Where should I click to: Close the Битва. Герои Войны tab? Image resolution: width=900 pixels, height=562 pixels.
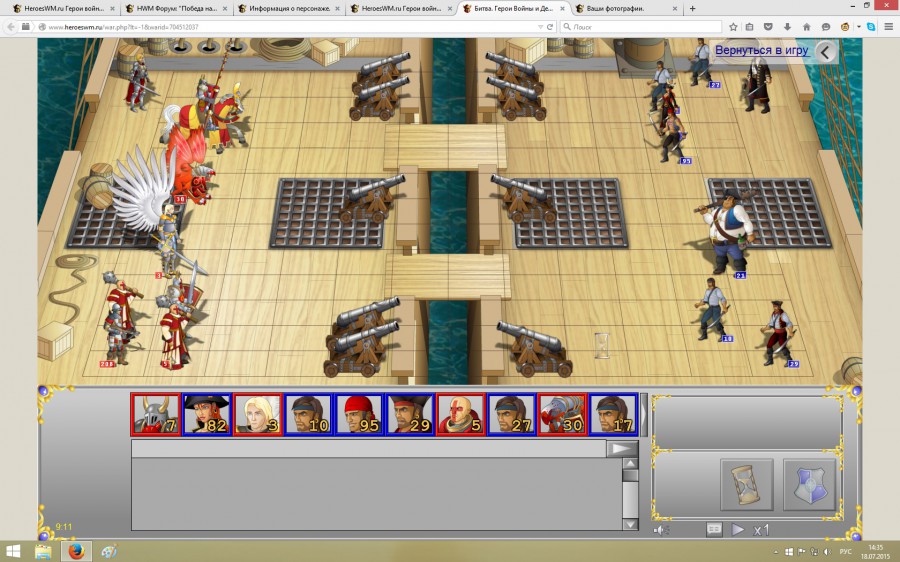tap(562, 9)
